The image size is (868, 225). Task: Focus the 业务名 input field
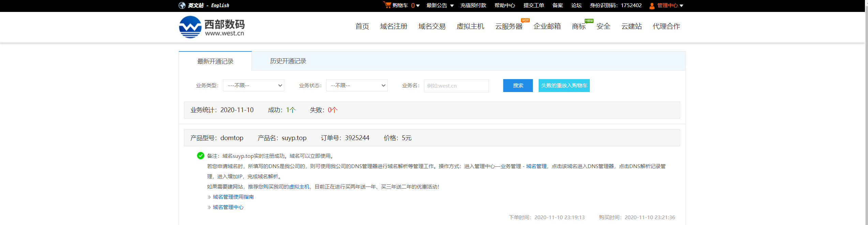(456, 86)
